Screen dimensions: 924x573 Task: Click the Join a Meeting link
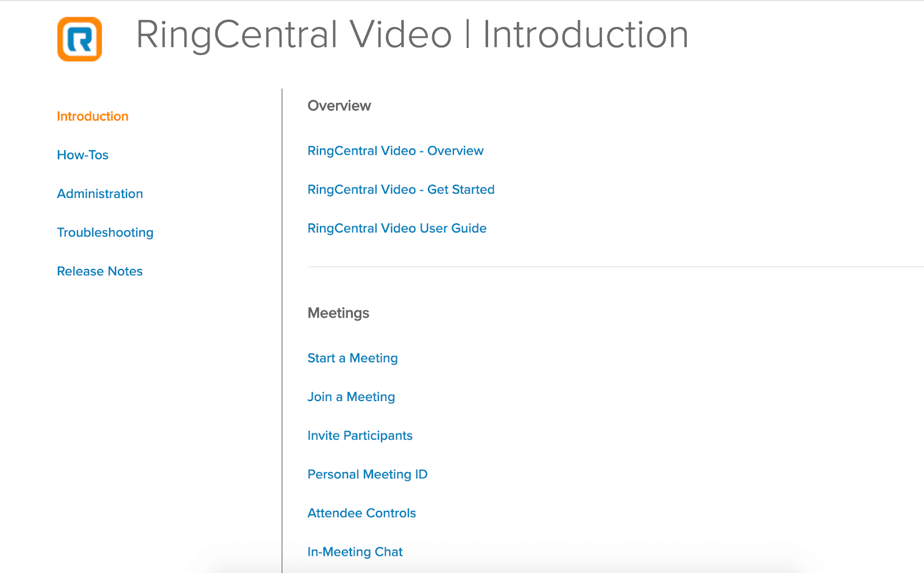(351, 397)
